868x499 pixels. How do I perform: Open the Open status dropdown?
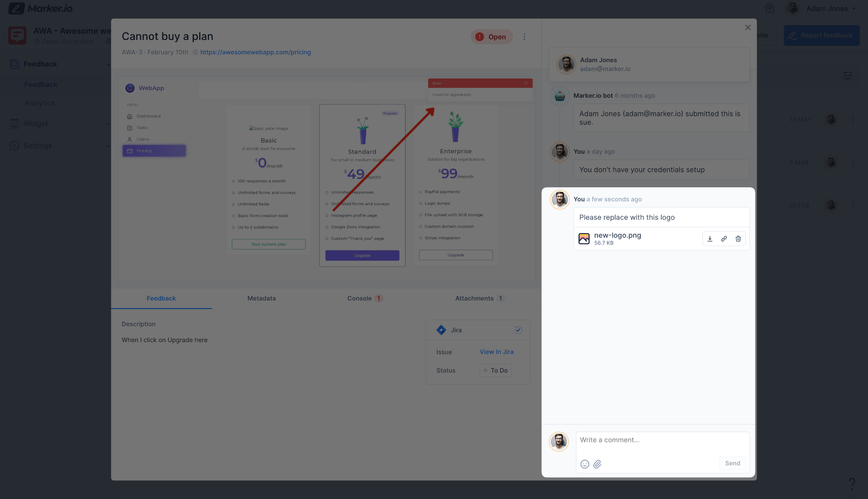[491, 37]
